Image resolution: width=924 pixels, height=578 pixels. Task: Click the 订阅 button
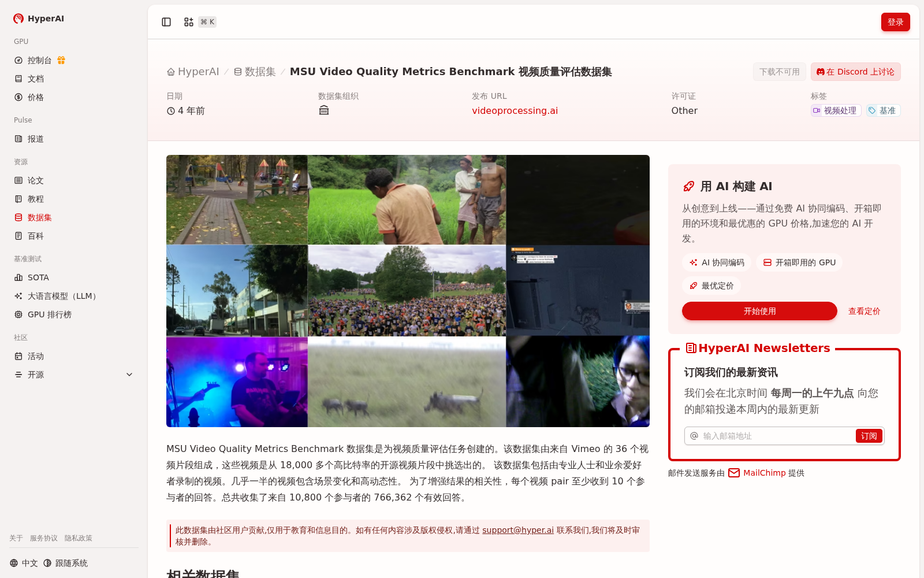click(x=869, y=436)
